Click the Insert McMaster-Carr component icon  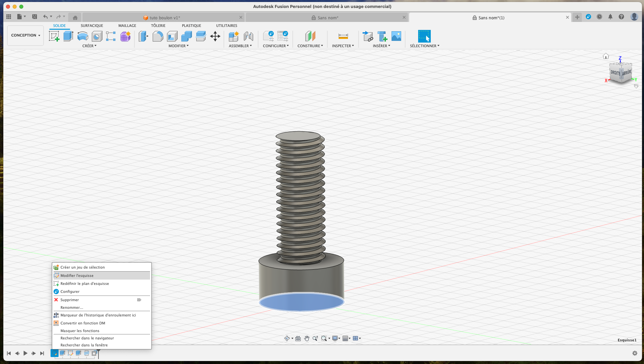point(382,36)
